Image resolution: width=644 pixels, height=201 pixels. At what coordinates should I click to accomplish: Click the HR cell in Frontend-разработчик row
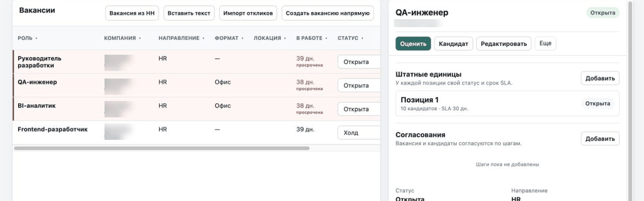click(163, 129)
